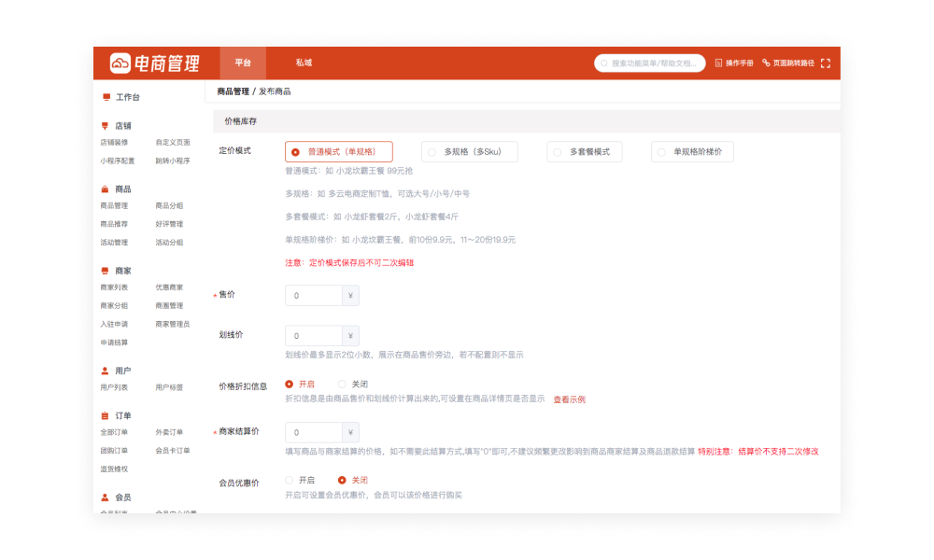Select the 店铺 shop section icon

point(106,126)
